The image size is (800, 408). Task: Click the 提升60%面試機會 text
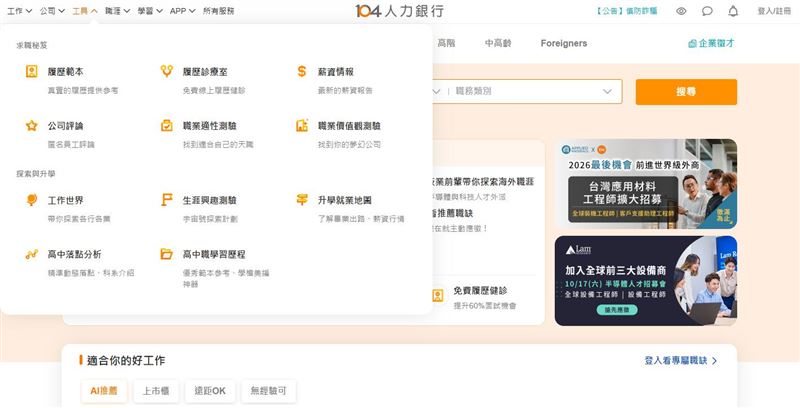tap(485, 305)
